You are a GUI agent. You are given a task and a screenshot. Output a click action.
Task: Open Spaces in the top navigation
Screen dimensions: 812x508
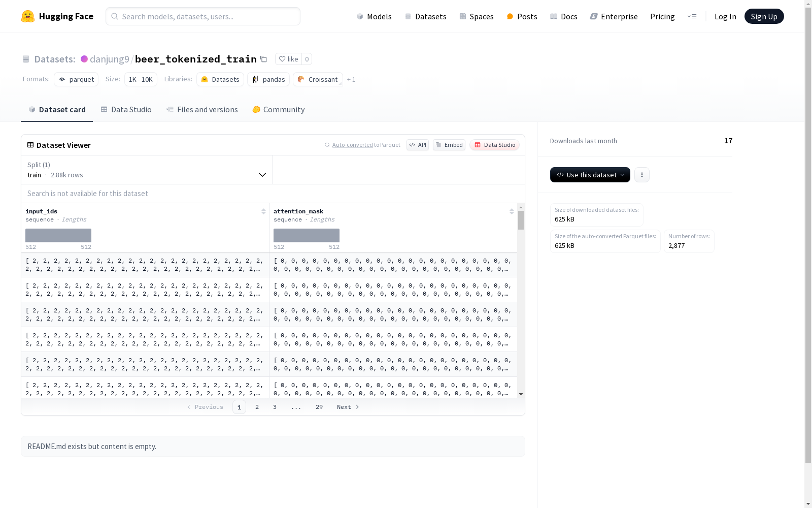click(x=477, y=16)
